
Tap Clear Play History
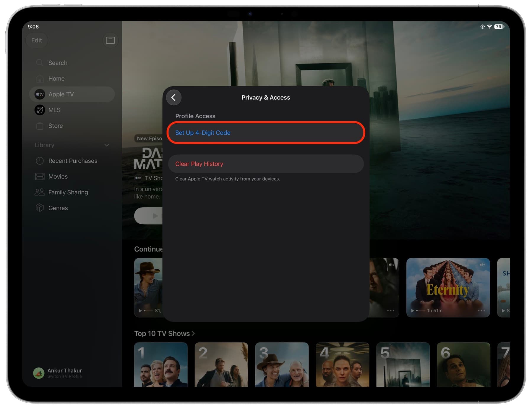(266, 164)
